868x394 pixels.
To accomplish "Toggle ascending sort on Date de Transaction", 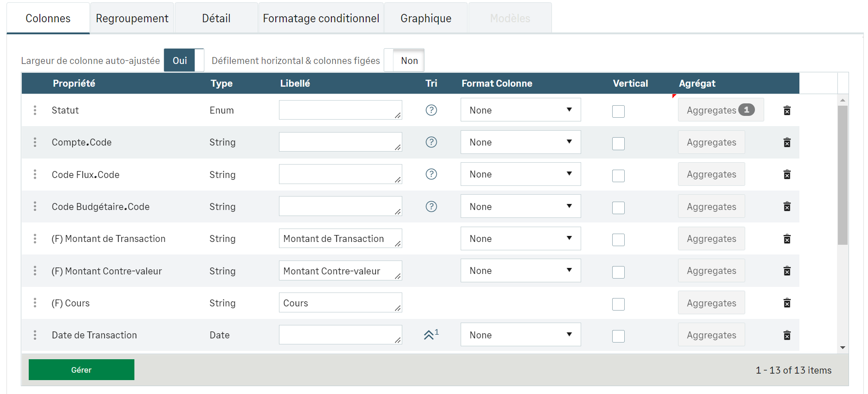I will click(x=430, y=335).
